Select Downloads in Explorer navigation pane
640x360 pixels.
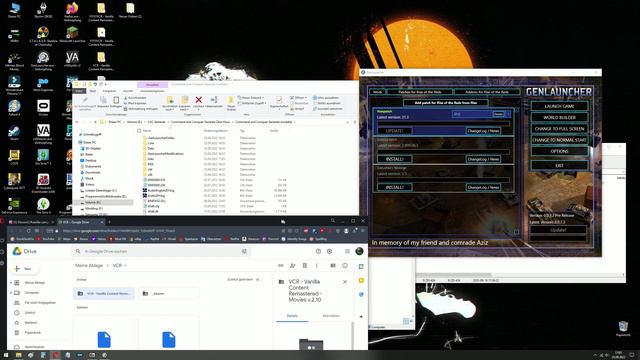93,172
